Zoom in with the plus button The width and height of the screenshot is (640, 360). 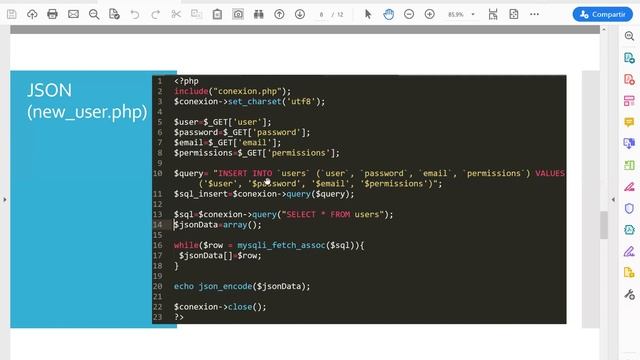(x=429, y=14)
